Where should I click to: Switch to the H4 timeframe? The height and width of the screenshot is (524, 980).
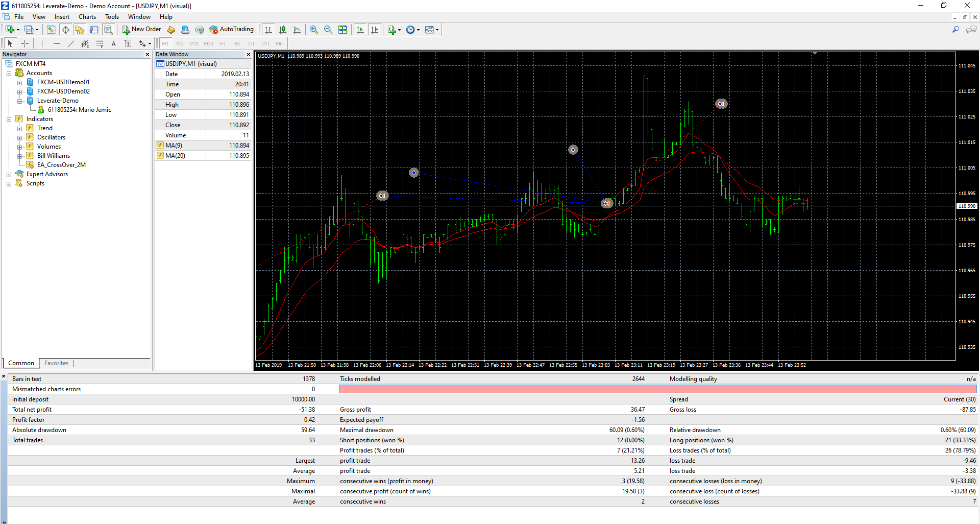coord(236,43)
